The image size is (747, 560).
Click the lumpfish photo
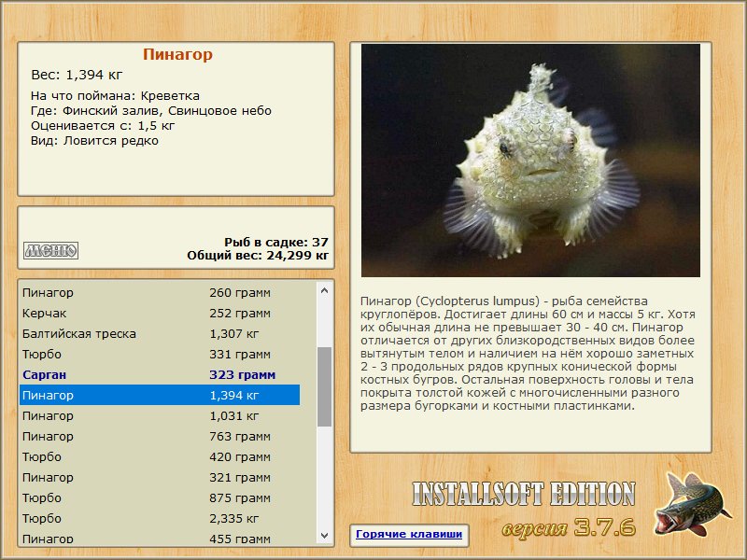tap(530, 161)
